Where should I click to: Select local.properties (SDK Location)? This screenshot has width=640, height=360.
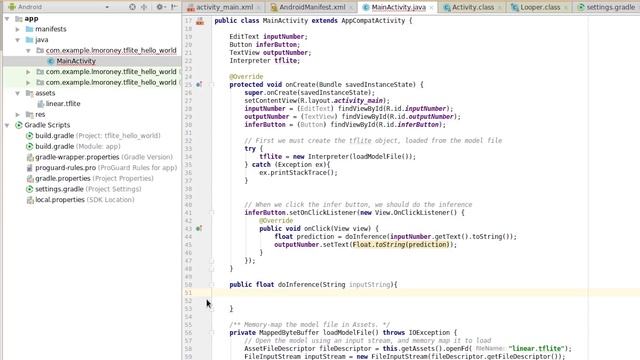click(85, 200)
